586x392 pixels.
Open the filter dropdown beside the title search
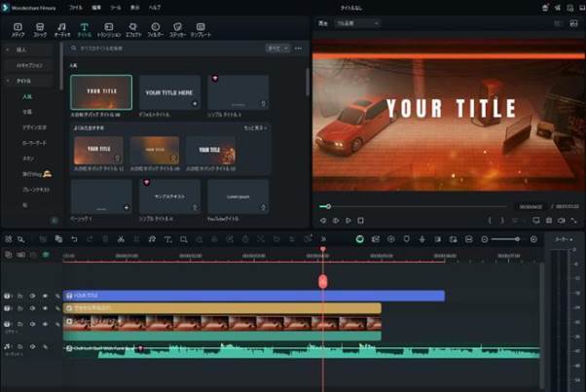[276, 47]
